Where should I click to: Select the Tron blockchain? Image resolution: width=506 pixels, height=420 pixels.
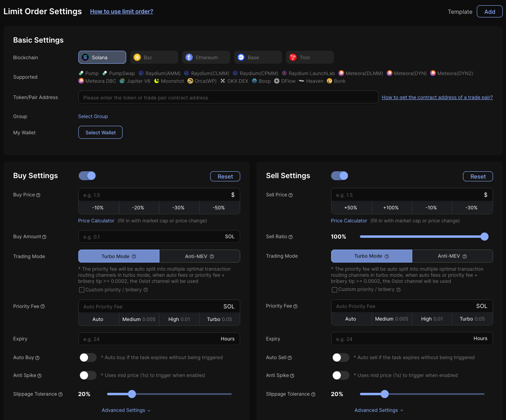pyautogui.click(x=310, y=57)
